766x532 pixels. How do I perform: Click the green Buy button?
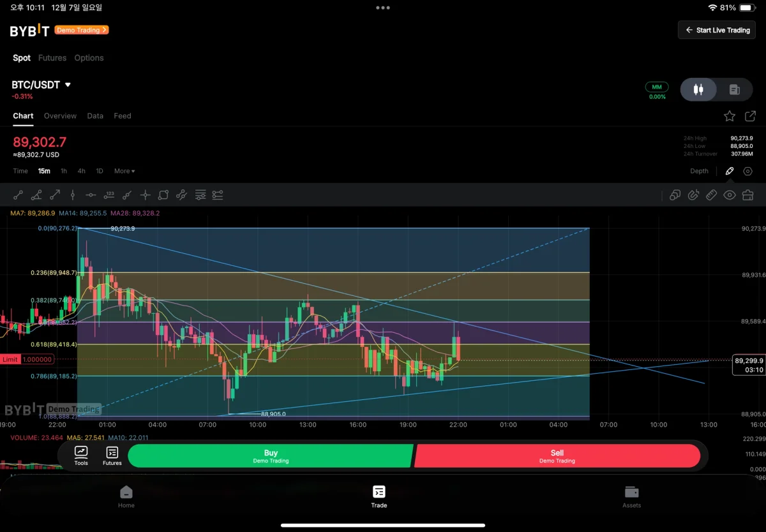click(x=271, y=456)
